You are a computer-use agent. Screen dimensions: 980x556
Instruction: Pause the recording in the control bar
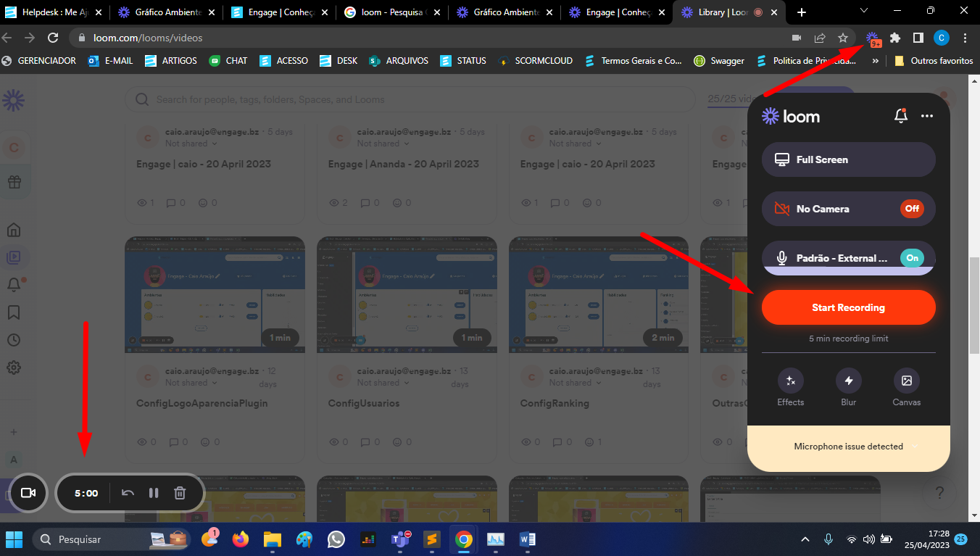(154, 493)
